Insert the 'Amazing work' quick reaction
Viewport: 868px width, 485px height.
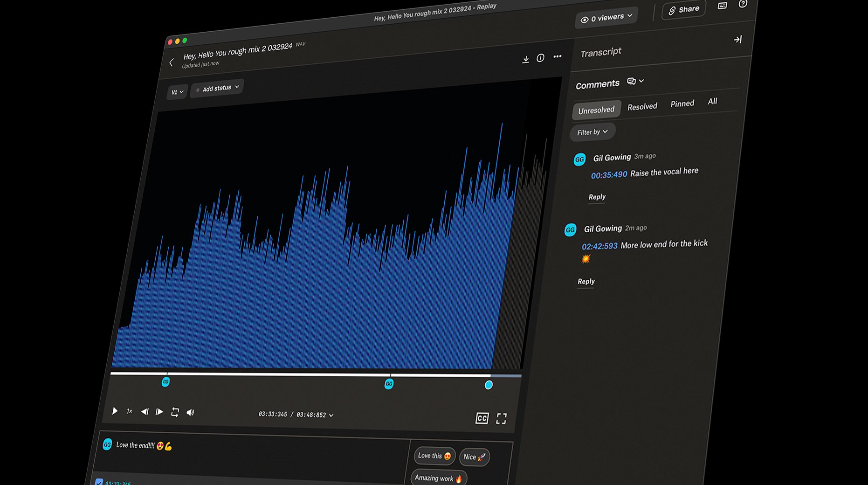point(439,478)
